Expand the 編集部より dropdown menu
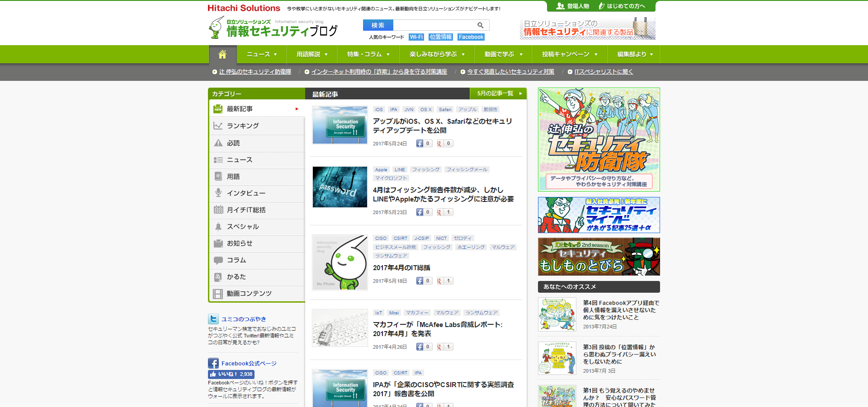Screen dimensions: 868x407 pos(635,54)
